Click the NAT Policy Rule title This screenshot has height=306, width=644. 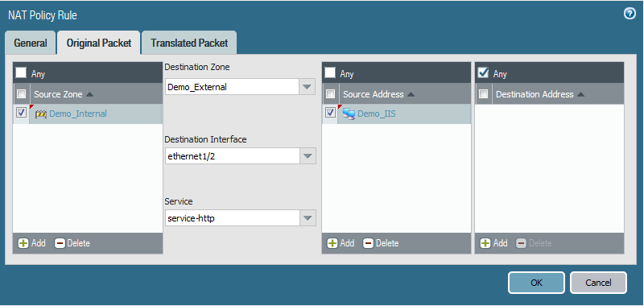click(43, 15)
